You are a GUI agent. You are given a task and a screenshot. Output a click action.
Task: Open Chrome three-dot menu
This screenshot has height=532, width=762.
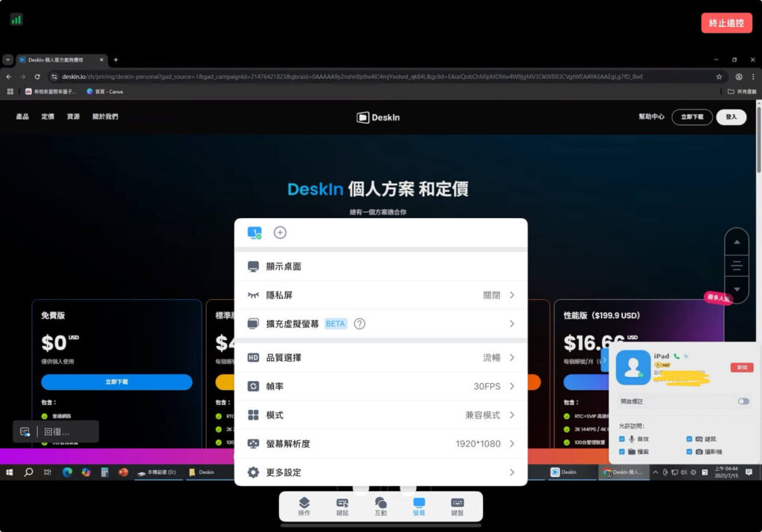(x=753, y=77)
